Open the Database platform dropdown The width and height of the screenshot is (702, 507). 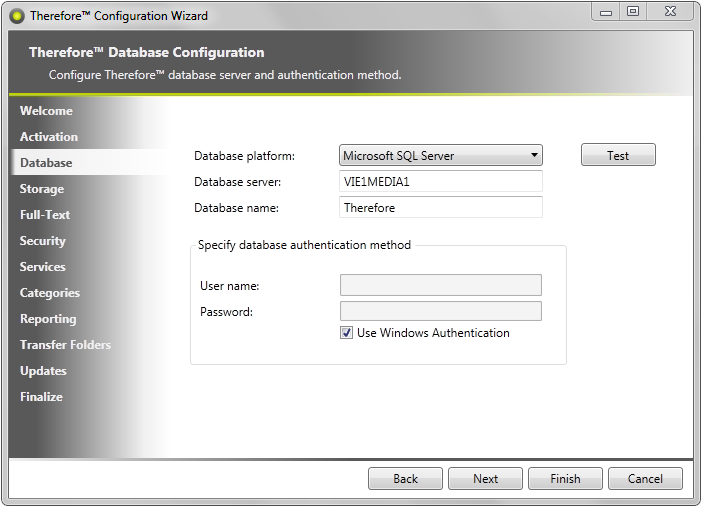pos(441,155)
